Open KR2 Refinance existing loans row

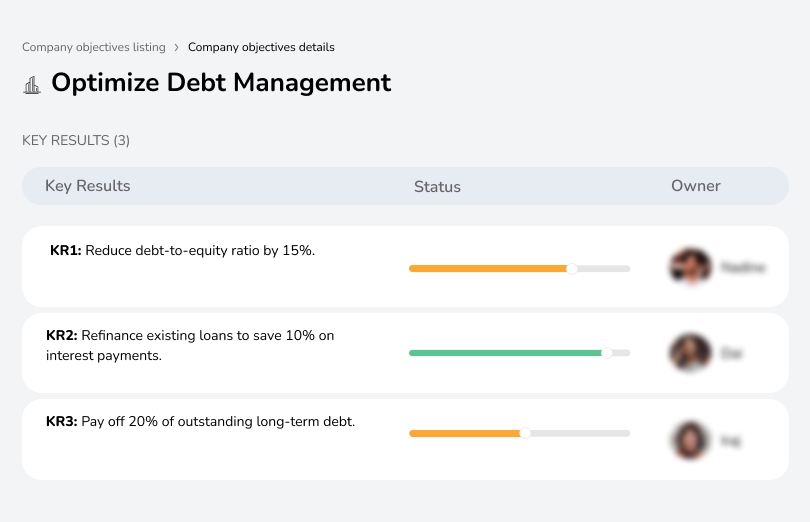405,353
